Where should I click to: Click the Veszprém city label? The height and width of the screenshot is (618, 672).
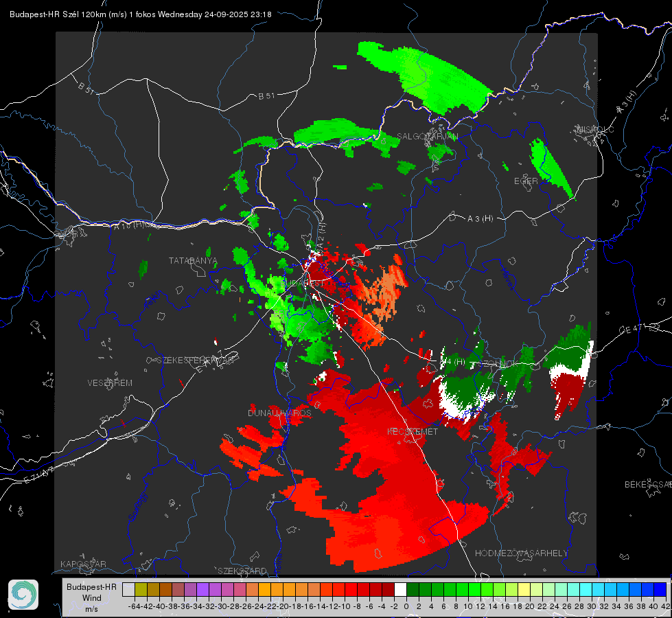(x=110, y=382)
